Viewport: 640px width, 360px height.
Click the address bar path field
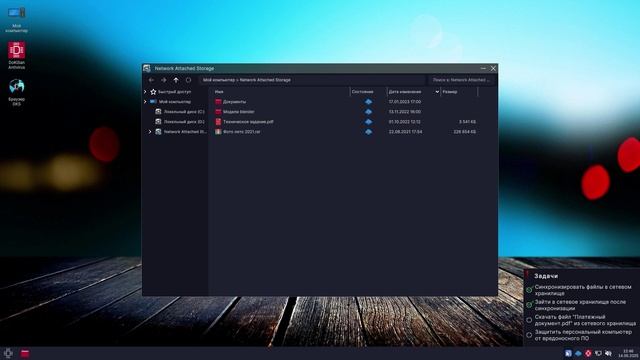(x=312, y=80)
